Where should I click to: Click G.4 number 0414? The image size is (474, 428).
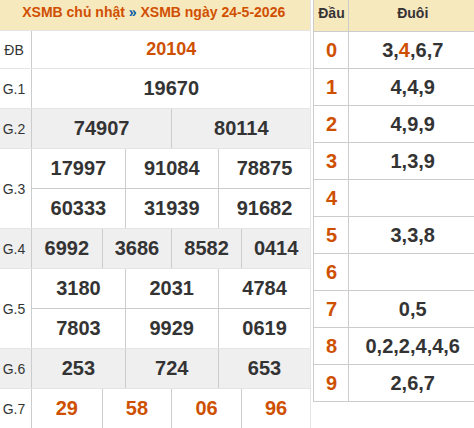coord(276,248)
